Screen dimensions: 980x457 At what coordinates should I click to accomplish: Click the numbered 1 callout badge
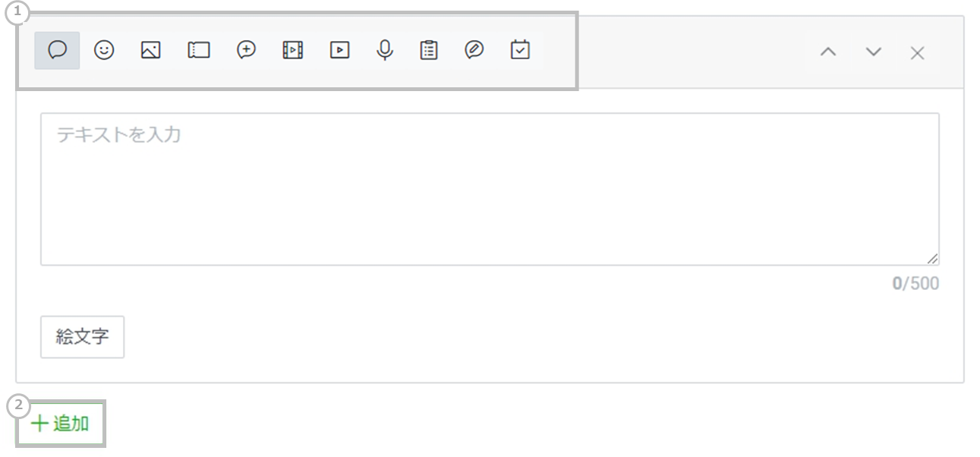pos(17,13)
